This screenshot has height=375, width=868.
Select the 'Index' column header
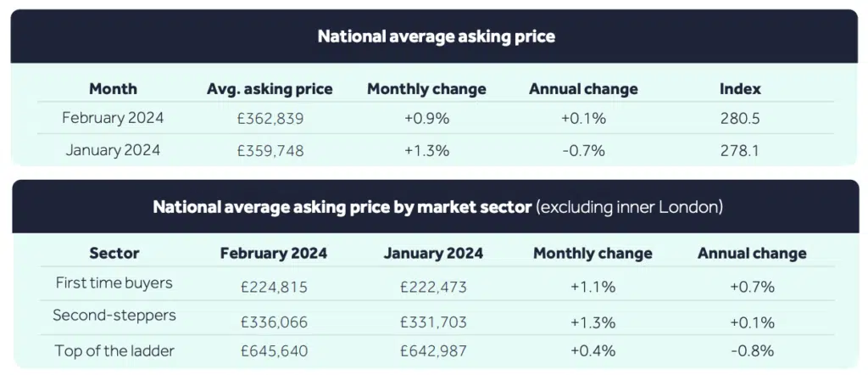tap(740, 89)
